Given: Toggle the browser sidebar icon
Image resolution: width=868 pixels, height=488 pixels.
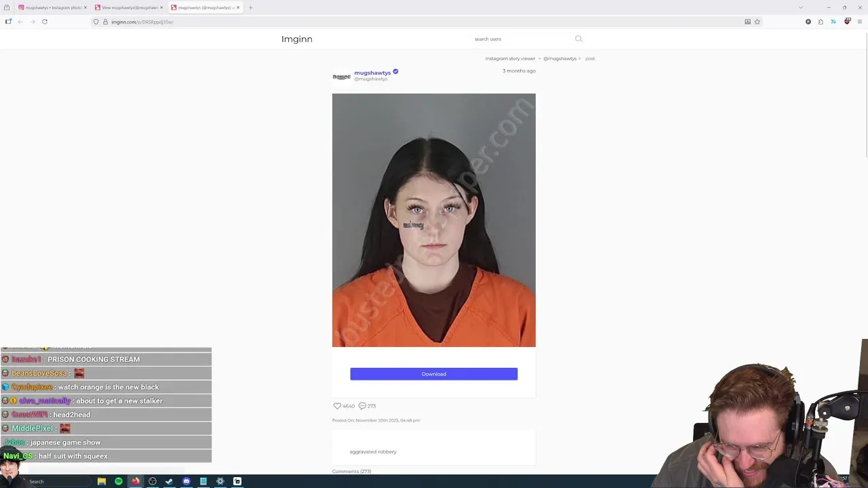Looking at the screenshot, I should coord(8,22).
